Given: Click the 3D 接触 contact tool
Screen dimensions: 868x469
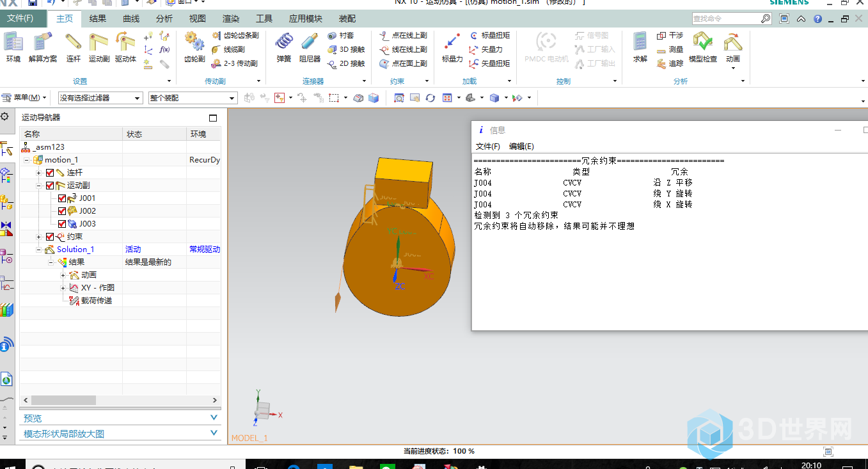Looking at the screenshot, I should pyautogui.click(x=346, y=49).
